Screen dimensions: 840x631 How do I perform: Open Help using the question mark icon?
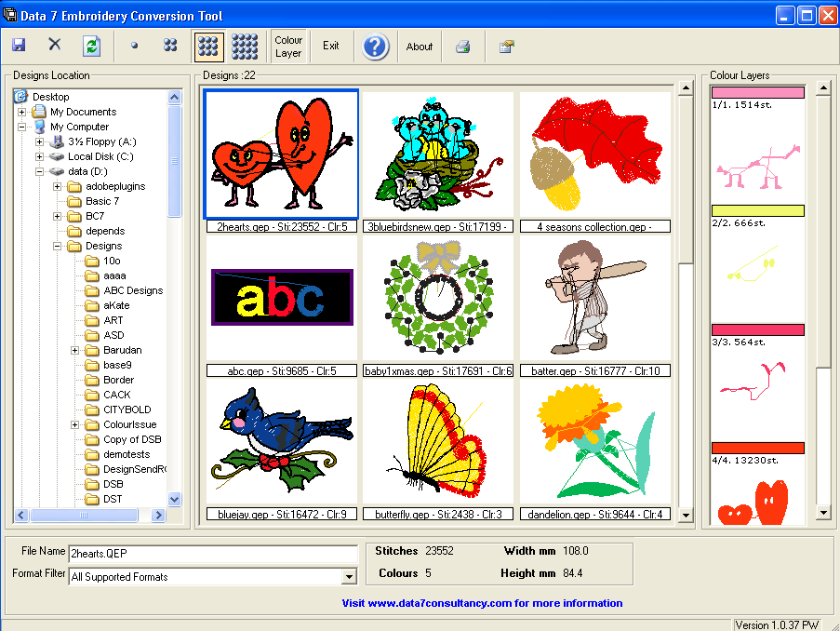(374, 46)
